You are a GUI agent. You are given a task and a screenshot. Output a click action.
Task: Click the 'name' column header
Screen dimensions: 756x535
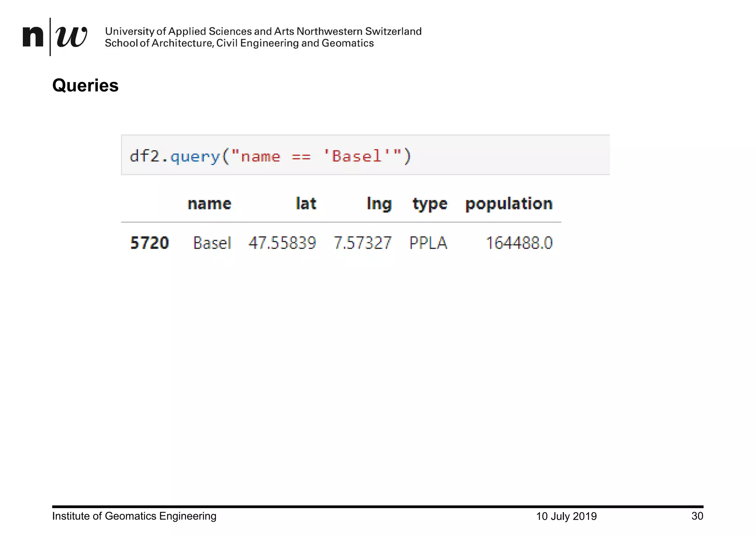coord(209,204)
